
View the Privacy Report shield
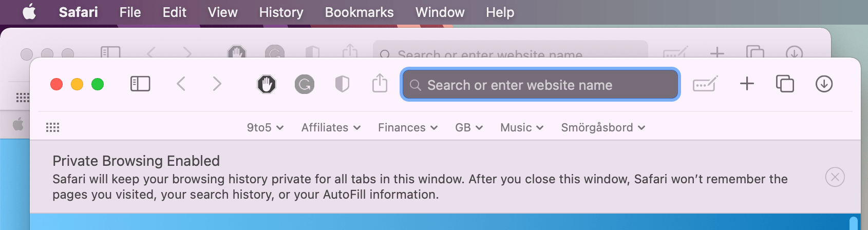342,84
